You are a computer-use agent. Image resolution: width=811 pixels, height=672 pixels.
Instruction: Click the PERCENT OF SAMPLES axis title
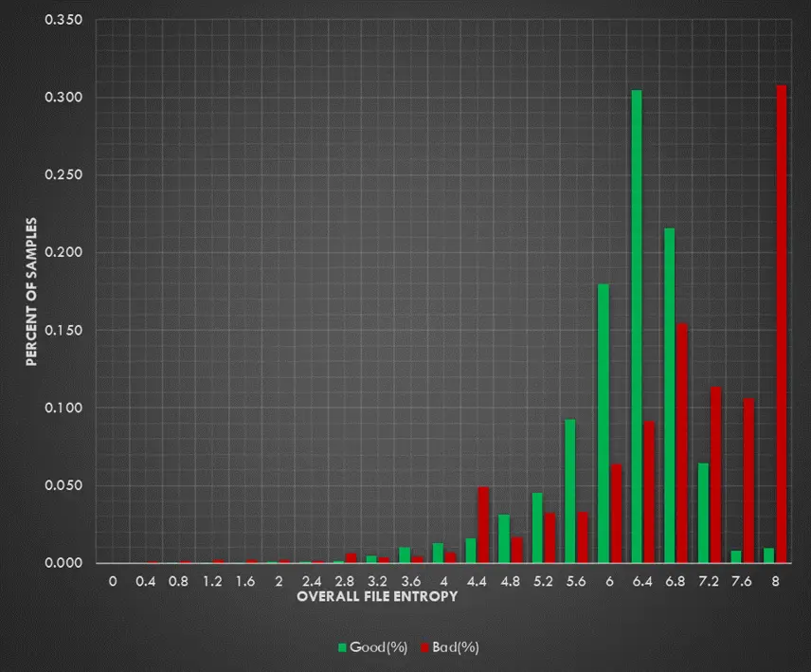pos(31,290)
